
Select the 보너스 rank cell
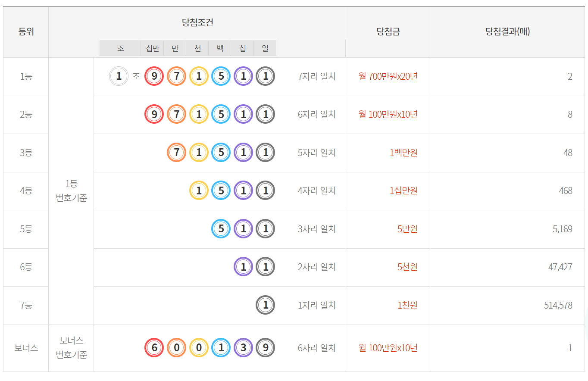26,348
